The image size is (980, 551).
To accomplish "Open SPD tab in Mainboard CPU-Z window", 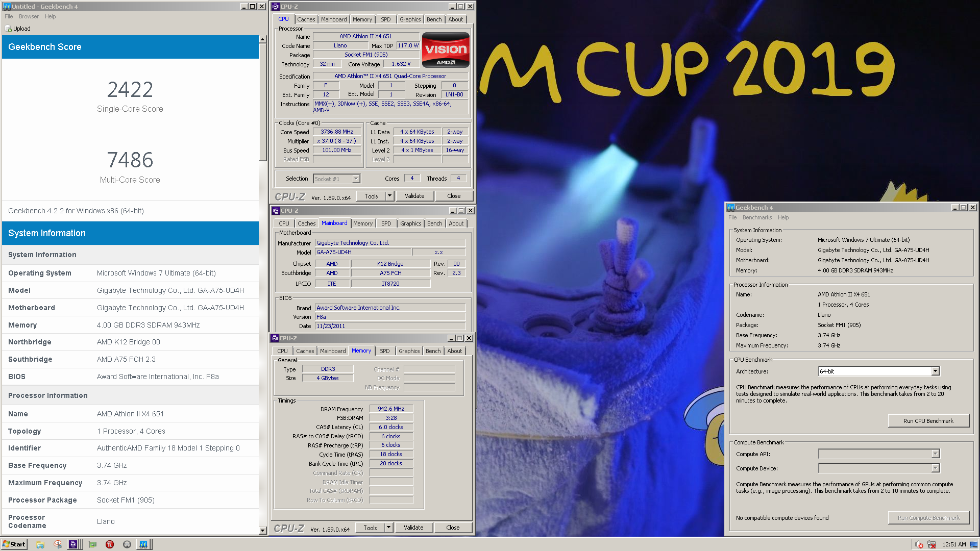I will [386, 223].
